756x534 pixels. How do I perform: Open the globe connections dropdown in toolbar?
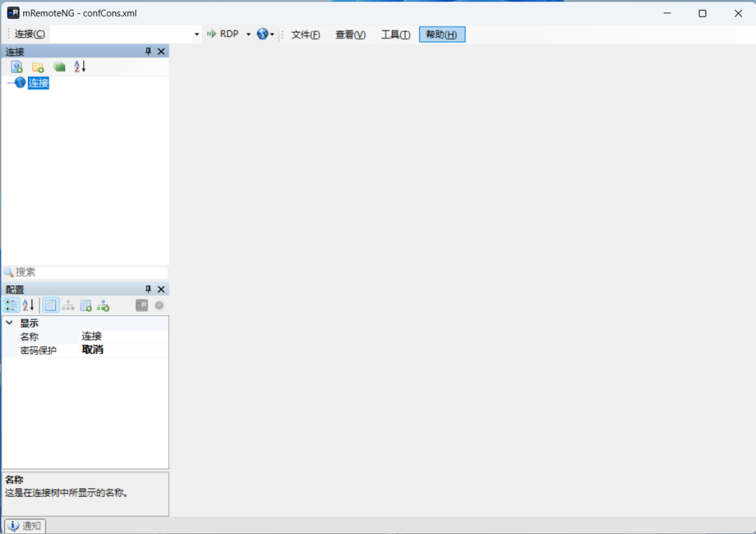(265, 34)
